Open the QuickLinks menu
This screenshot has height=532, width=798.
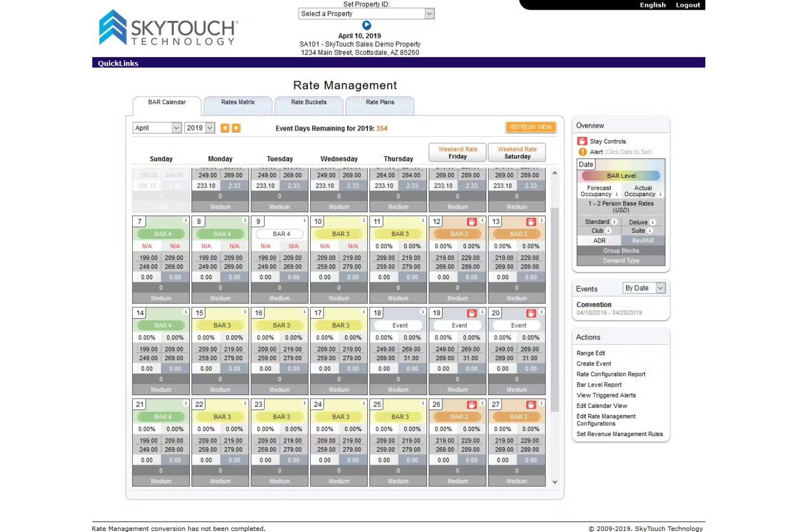click(118, 63)
